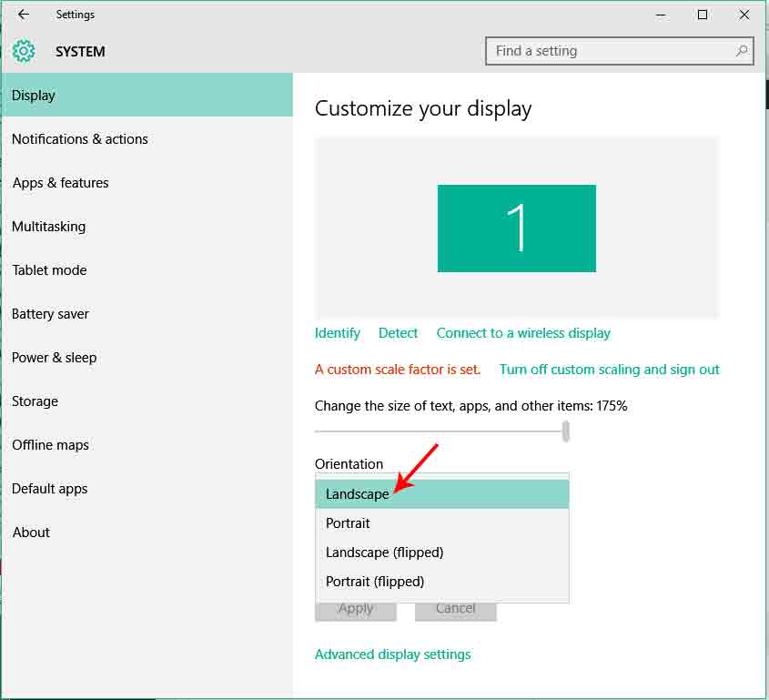This screenshot has height=700, width=769.
Task: Click the back arrow icon
Action: (x=22, y=15)
